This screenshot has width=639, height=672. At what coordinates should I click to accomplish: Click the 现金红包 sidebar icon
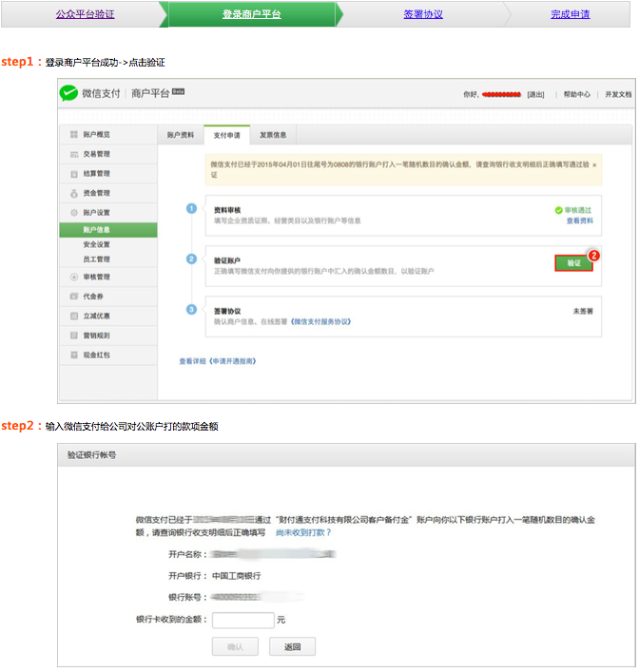coord(74,355)
